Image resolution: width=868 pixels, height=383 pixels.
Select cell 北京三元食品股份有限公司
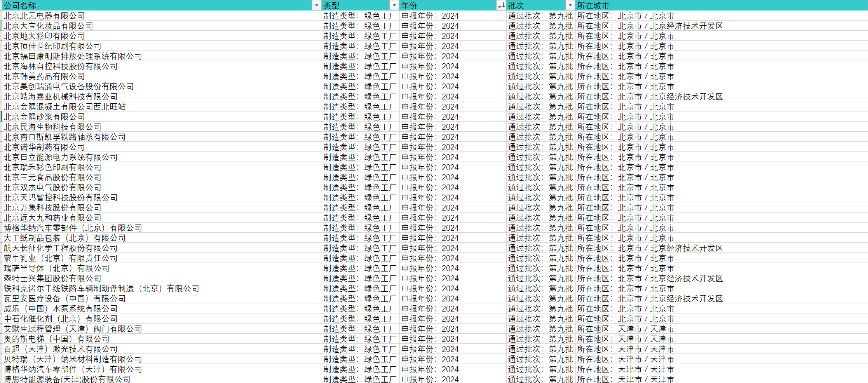click(162, 178)
